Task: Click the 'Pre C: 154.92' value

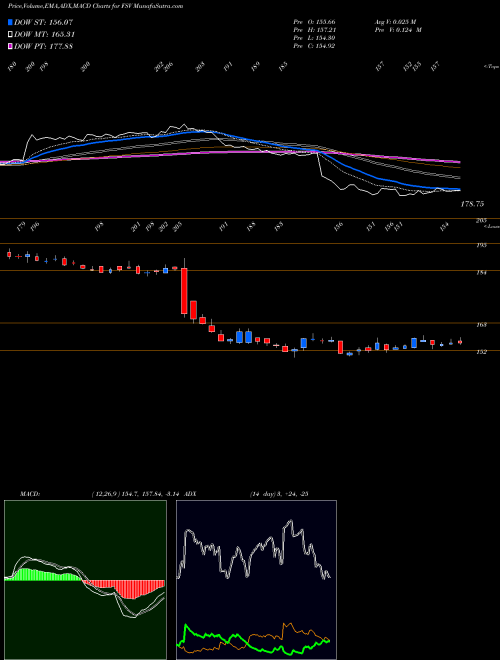Action: point(314,46)
